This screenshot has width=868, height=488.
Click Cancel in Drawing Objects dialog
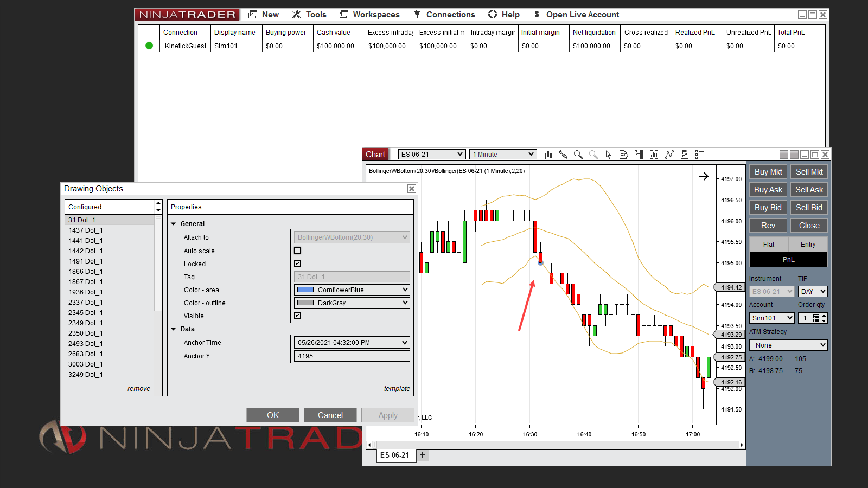pos(330,415)
